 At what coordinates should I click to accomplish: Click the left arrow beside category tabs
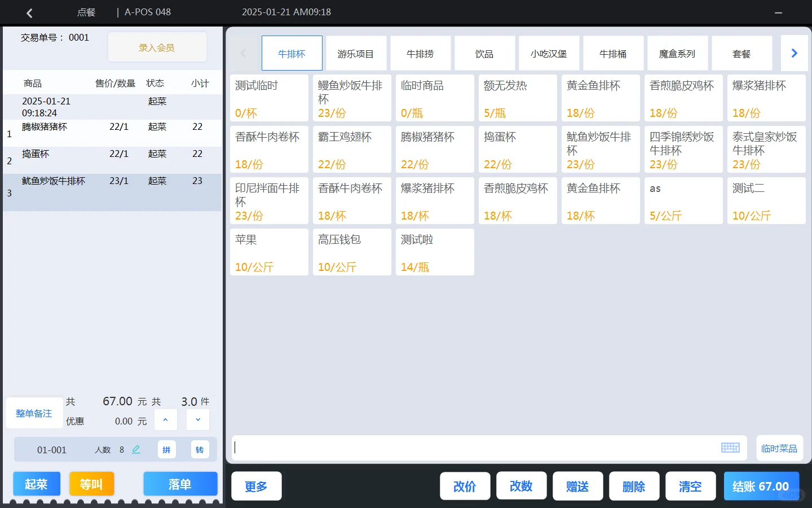pyautogui.click(x=242, y=52)
